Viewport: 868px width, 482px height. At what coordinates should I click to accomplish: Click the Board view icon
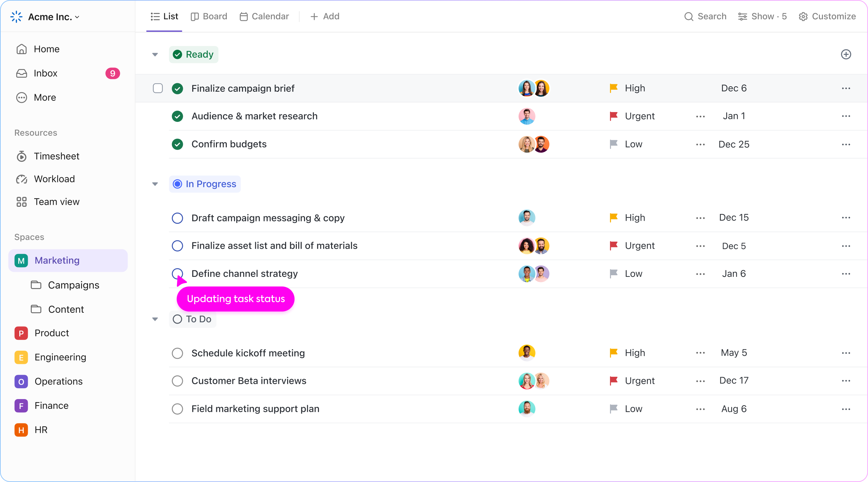coord(195,16)
